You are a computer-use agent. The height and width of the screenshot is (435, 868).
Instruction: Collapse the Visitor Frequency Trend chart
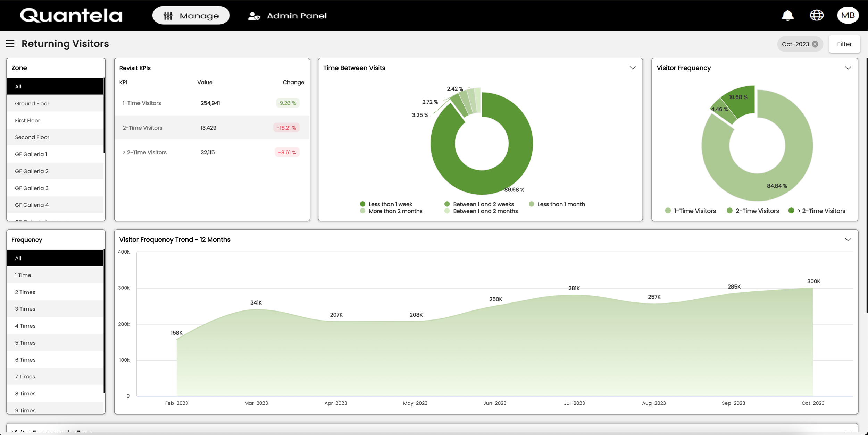tap(849, 239)
